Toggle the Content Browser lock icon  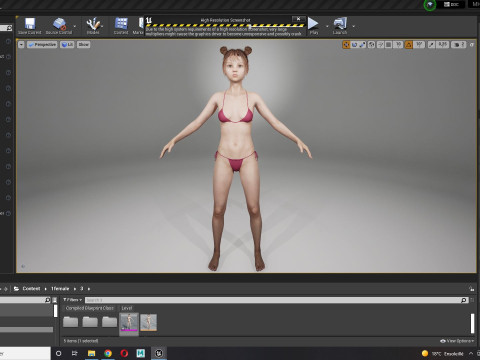pos(471,289)
